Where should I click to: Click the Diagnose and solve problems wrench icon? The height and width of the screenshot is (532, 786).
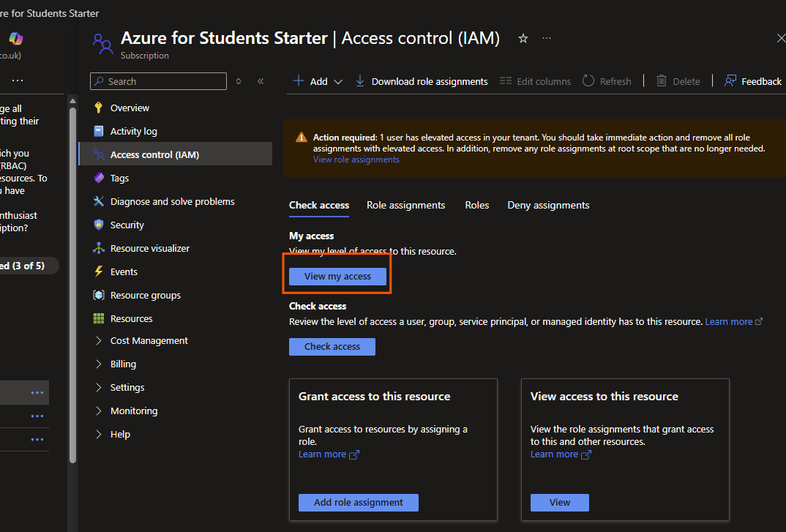[99, 201]
